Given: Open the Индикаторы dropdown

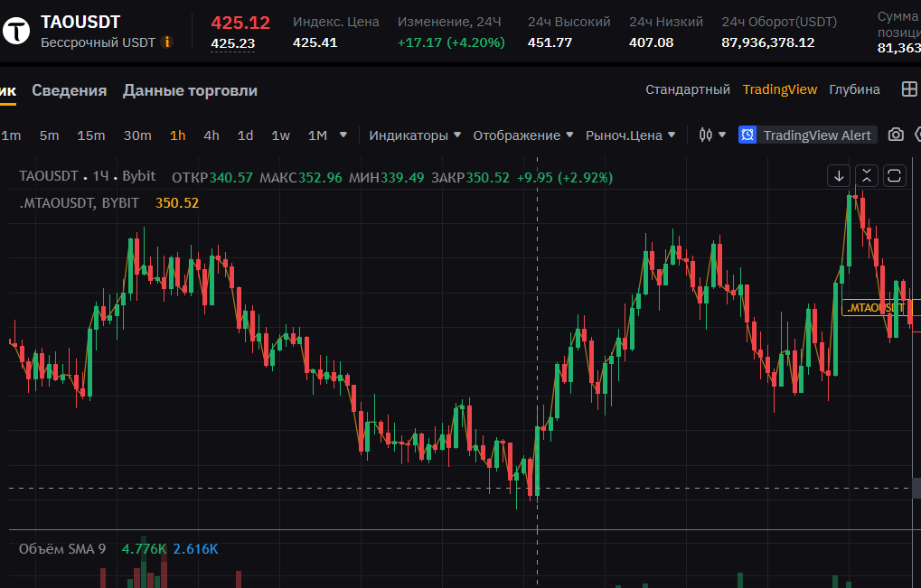Looking at the screenshot, I should point(415,135).
